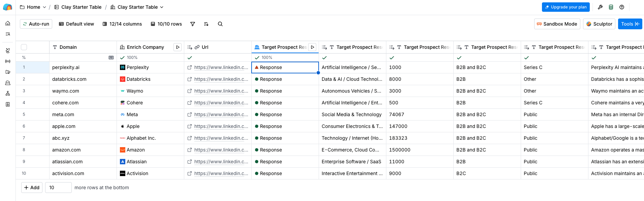This screenshot has width=644, height=201.
Task: Click the Atlassian company logo
Action: tap(123, 162)
